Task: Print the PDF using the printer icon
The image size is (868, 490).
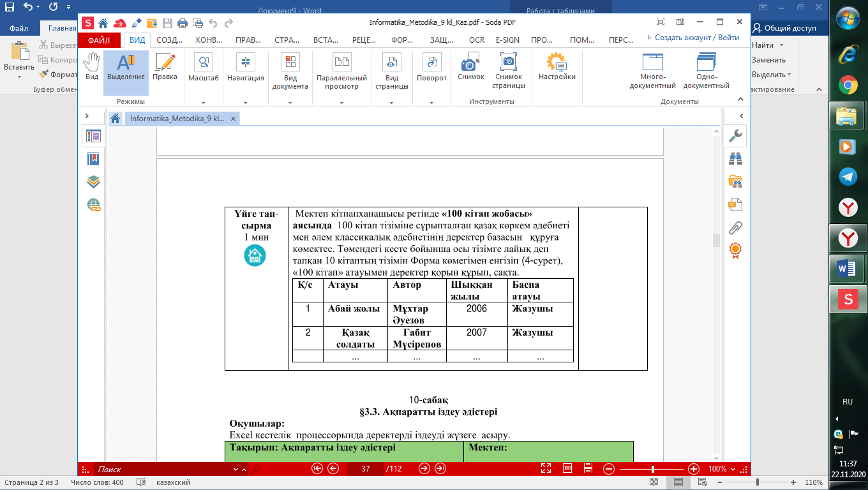Action: point(183,24)
